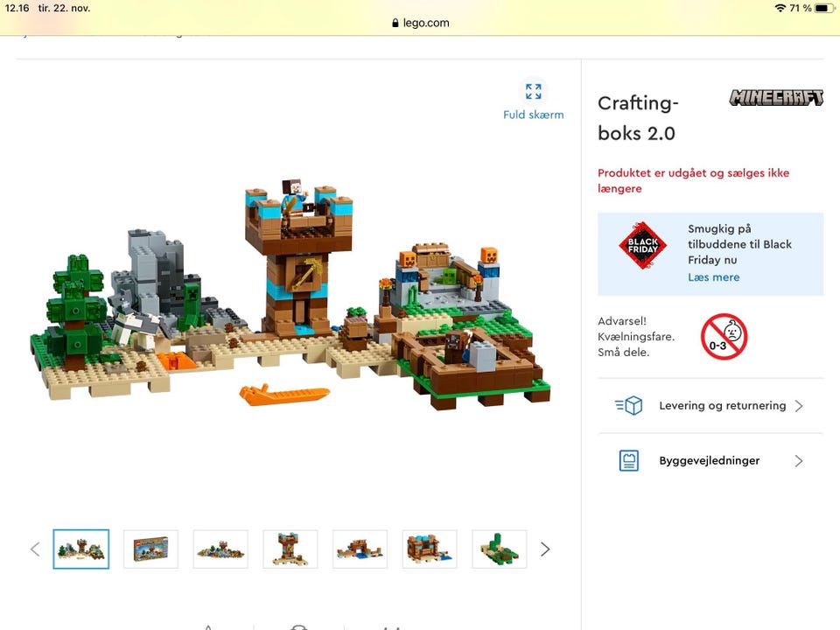Viewport: 840px width, 630px height.
Task: Select fifth thumbnail with bridge build
Action: 360,549
